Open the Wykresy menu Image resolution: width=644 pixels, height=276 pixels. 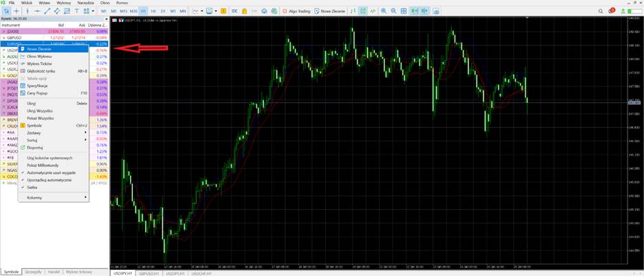[x=63, y=3]
